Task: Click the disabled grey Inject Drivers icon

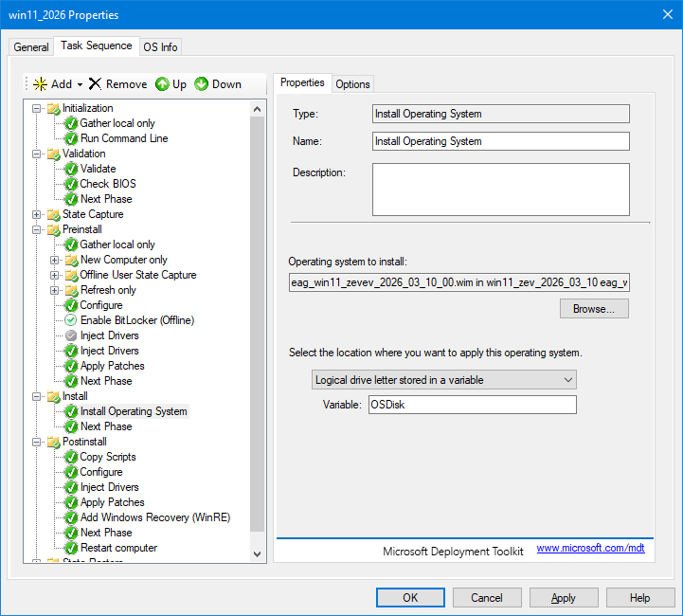Action: pyautogui.click(x=71, y=335)
